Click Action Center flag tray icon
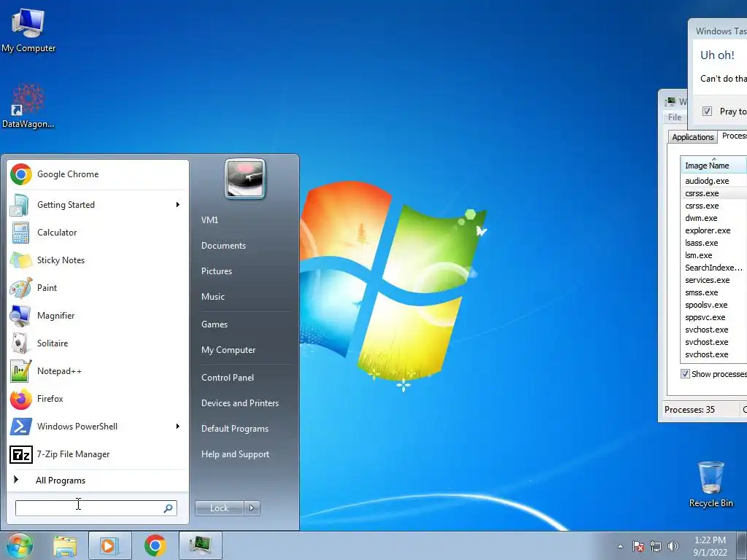 [638, 547]
